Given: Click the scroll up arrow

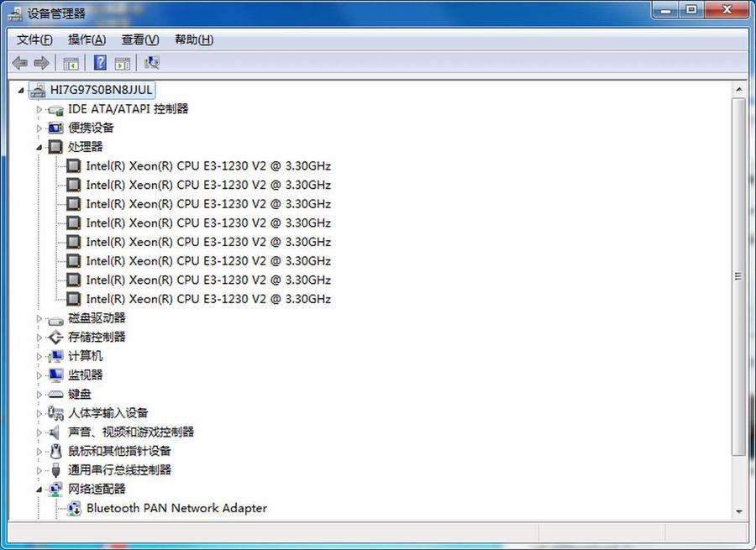Looking at the screenshot, I should (x=738, y=90).
